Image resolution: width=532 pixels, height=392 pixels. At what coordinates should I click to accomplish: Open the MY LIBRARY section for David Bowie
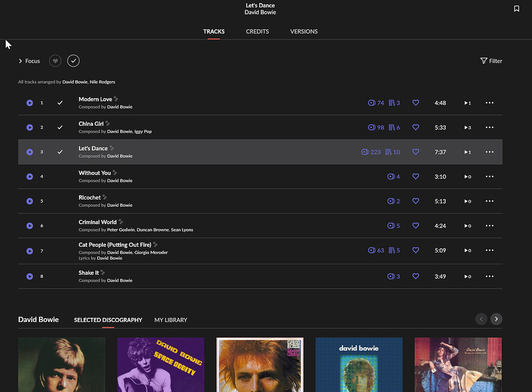(x=170, y=320)
